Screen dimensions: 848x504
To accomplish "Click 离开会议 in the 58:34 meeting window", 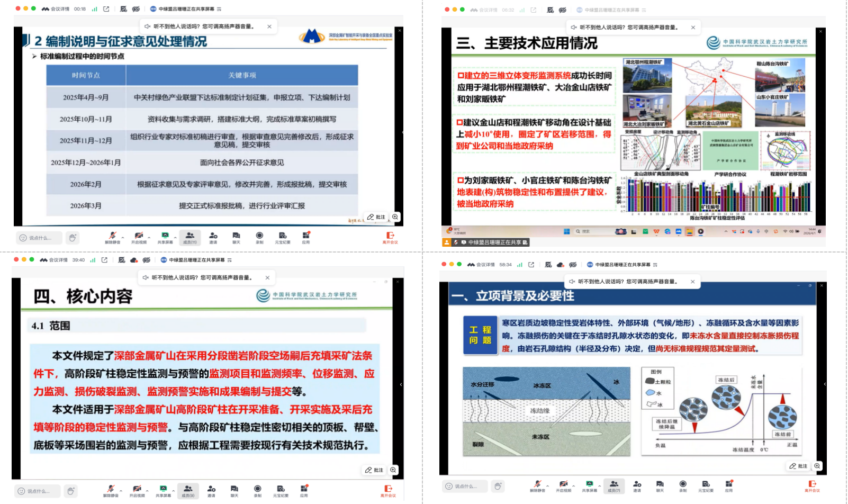I will pos(812,485).
